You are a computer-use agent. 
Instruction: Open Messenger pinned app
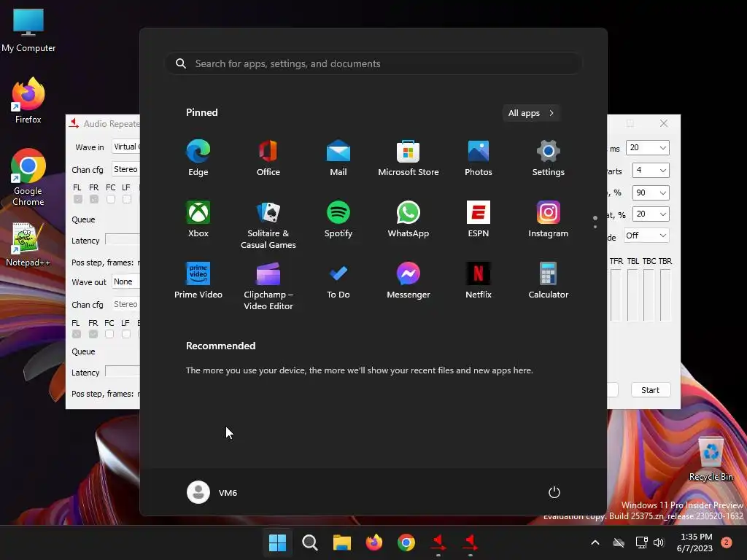point(409,281)
